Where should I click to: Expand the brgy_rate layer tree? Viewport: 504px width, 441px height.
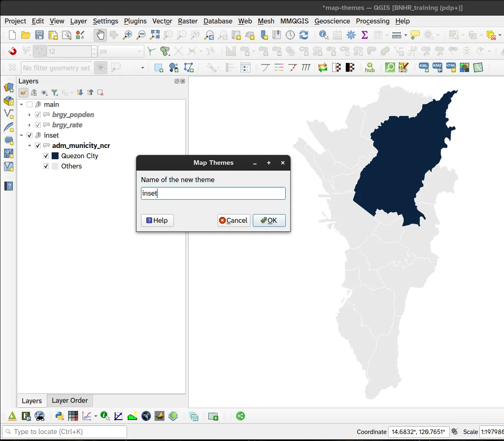click(x=29, y=125)
